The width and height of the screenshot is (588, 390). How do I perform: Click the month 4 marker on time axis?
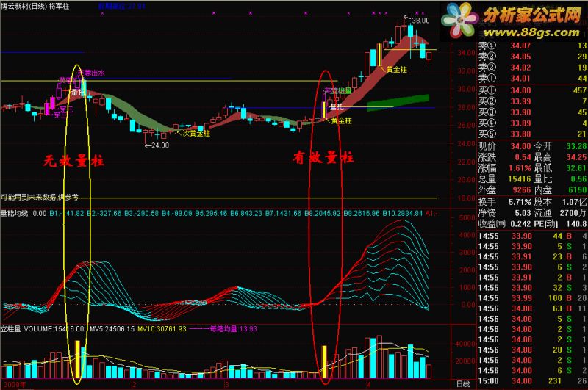pyautogui.click(x=369, y=385)
